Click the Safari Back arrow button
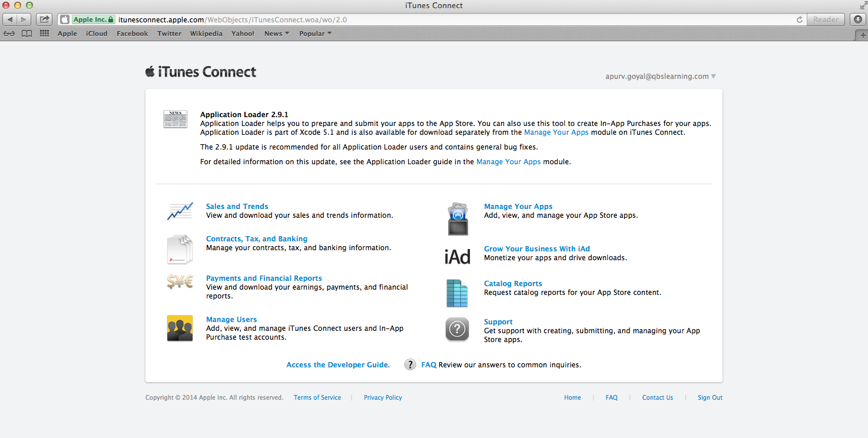 tap(11, 19)
